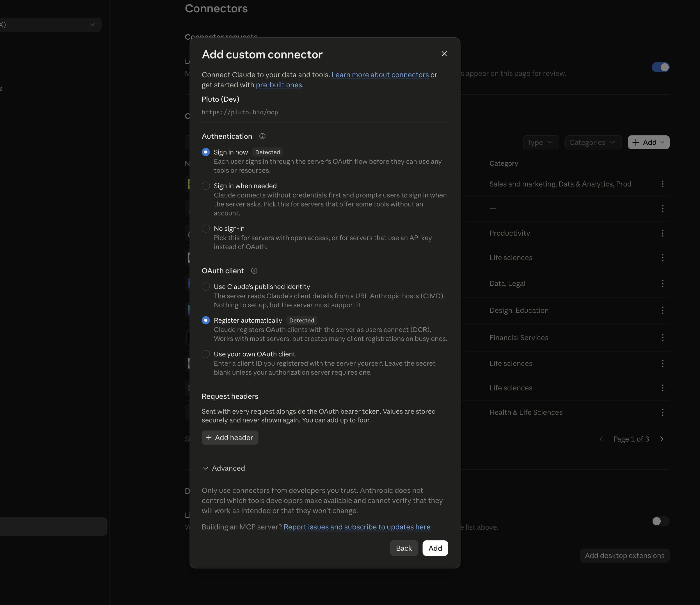Click the Add header button
This screenshot has width=700, height=605.
tap(230, 438)
